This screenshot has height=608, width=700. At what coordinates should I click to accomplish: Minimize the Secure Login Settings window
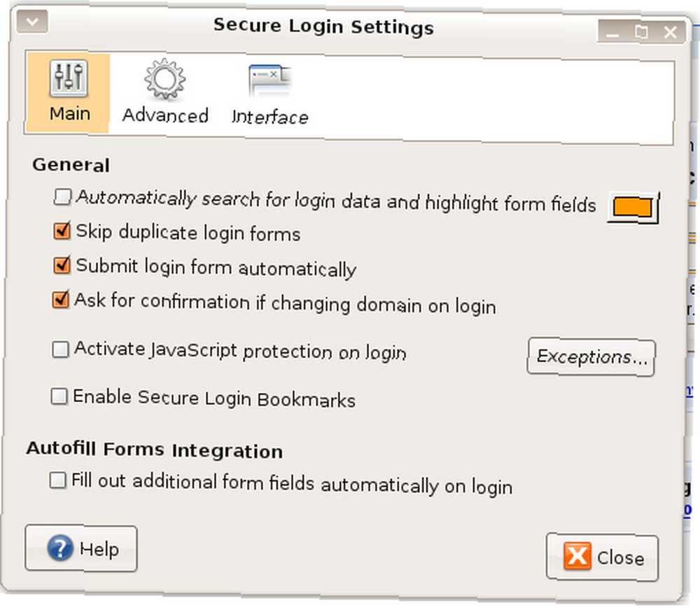(x=612, y=32)
